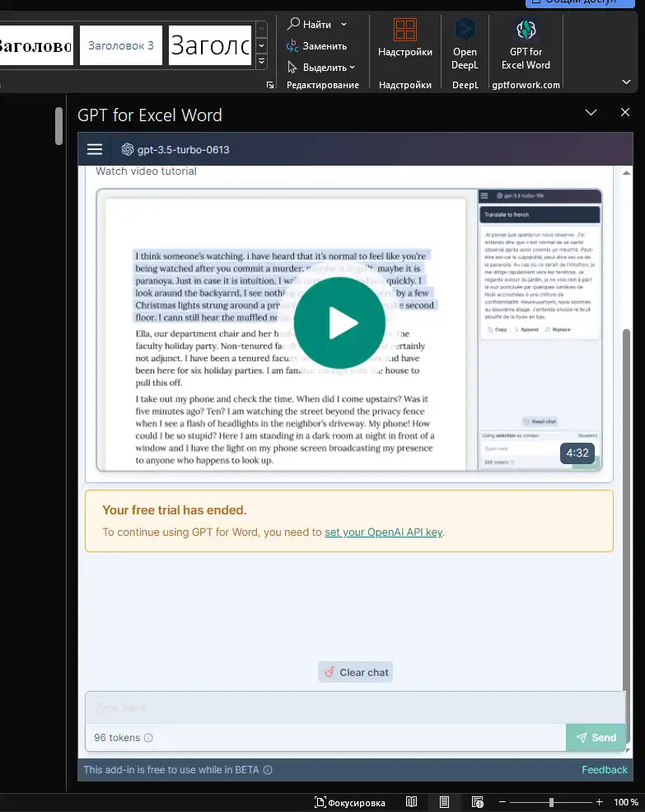645x812 pixels.
Task: Apply the bold Заголово heading style
Action: 36,45
